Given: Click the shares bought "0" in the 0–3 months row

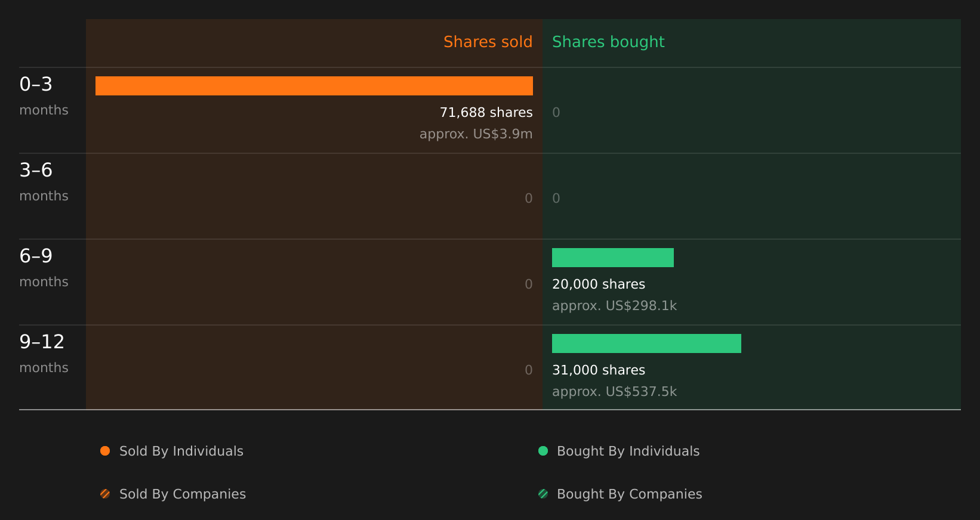Looking at the screenshot, I should (x=556, y=112).
